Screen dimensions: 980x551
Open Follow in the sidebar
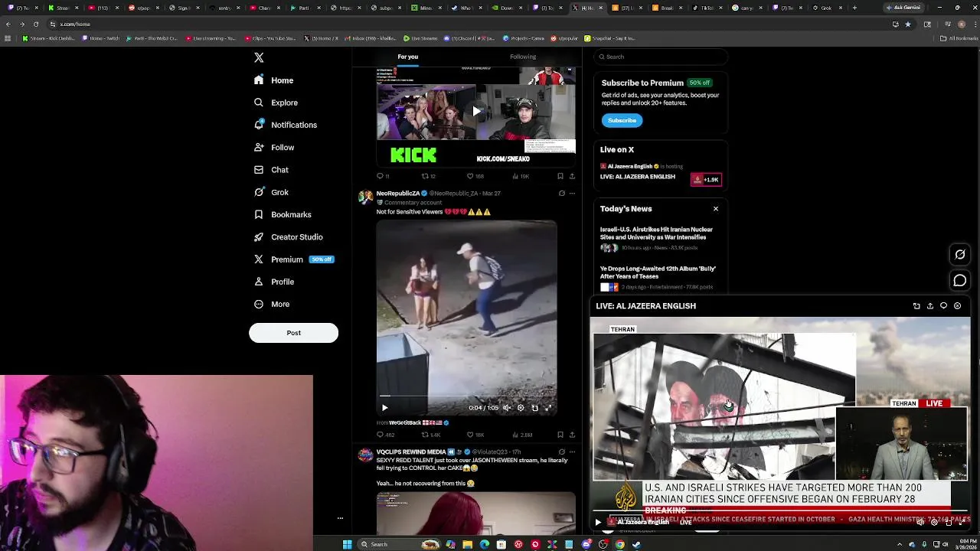pyautogui.click(x=274, y=147)
